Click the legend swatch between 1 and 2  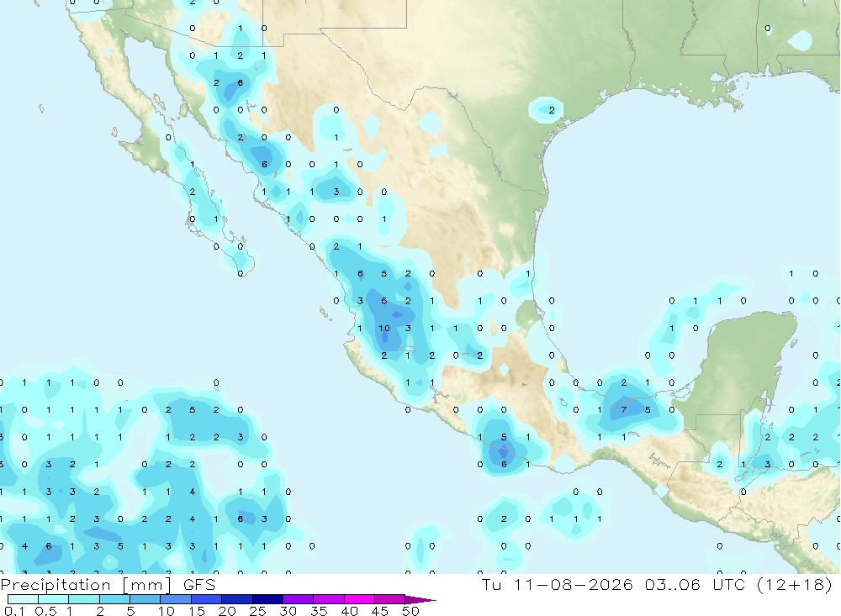(x=84, y=599)
